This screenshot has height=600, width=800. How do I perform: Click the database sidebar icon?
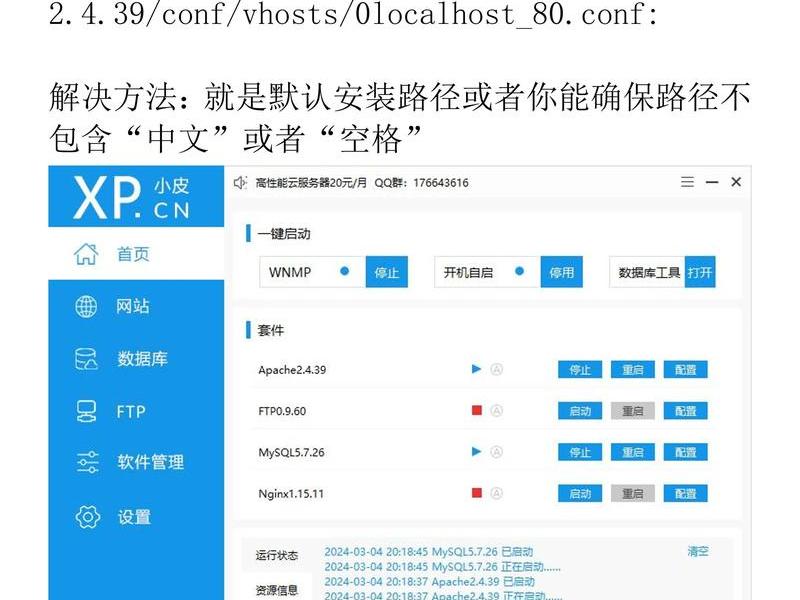(x=86, y=359)
